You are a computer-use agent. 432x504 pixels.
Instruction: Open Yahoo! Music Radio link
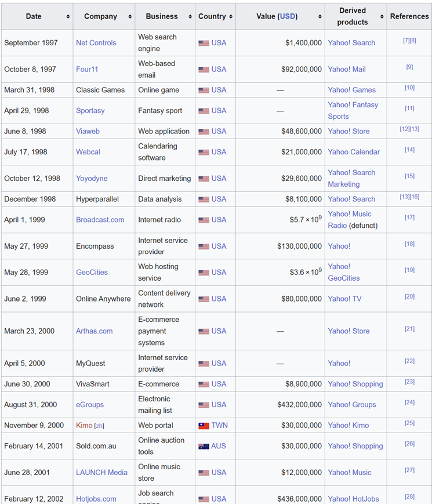pos(350,220)
